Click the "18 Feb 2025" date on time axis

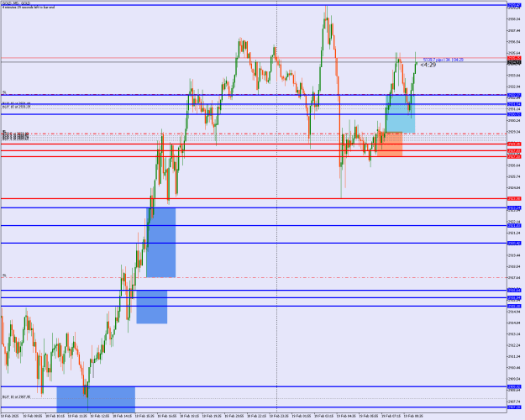point(10,417)
